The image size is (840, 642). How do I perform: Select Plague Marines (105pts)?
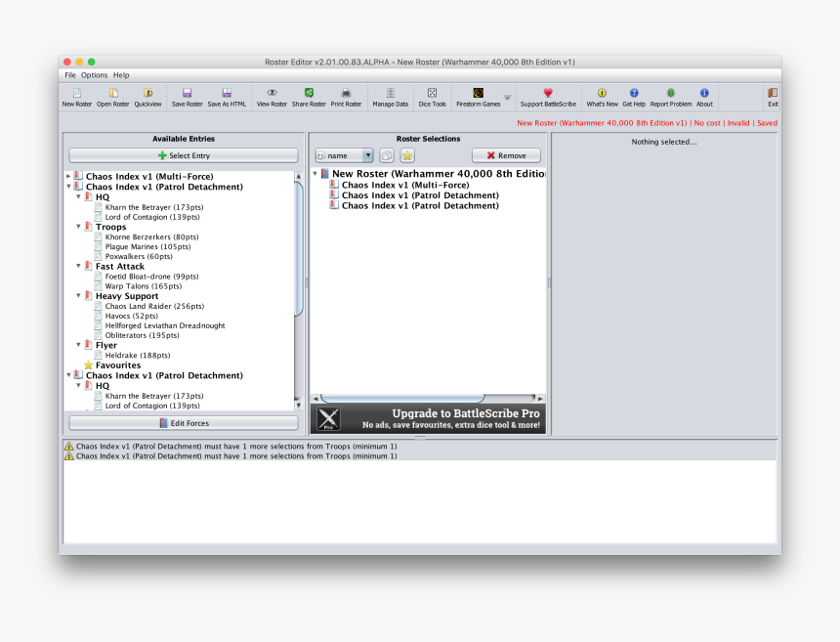tap(147, 246)
